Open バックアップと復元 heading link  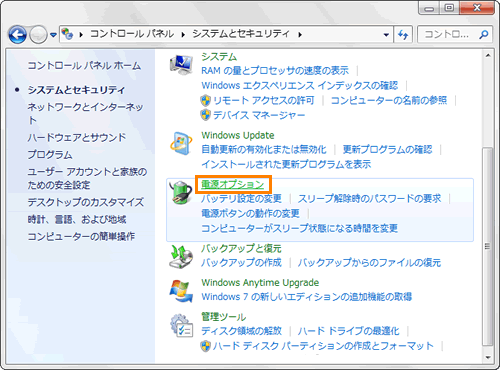241,248
